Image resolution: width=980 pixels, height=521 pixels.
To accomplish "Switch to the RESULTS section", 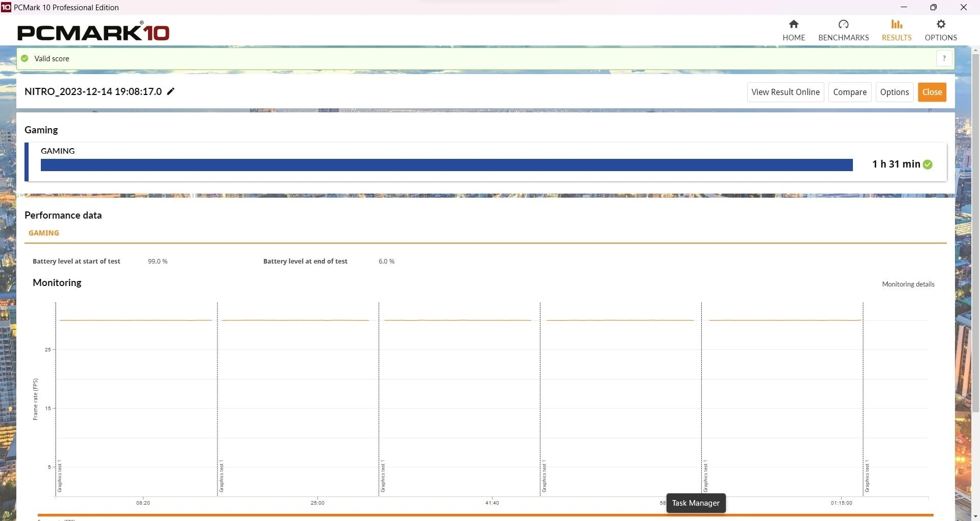I will [x=896, y=31].
